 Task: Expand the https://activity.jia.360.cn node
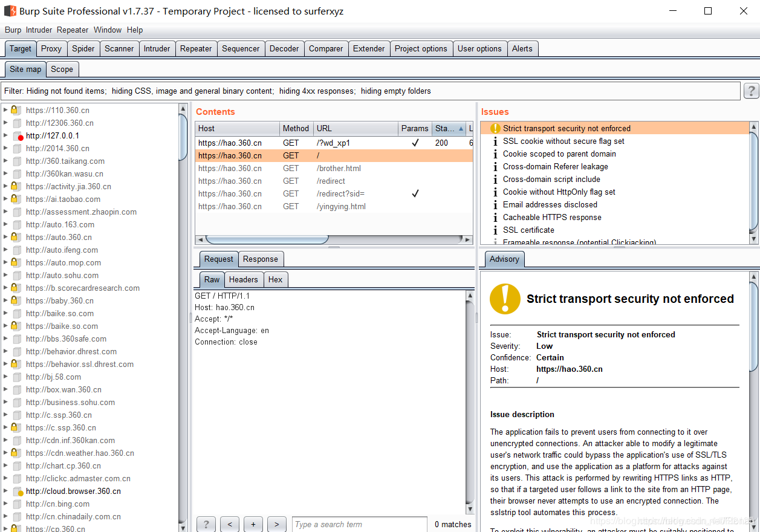[x=6, y=186]
